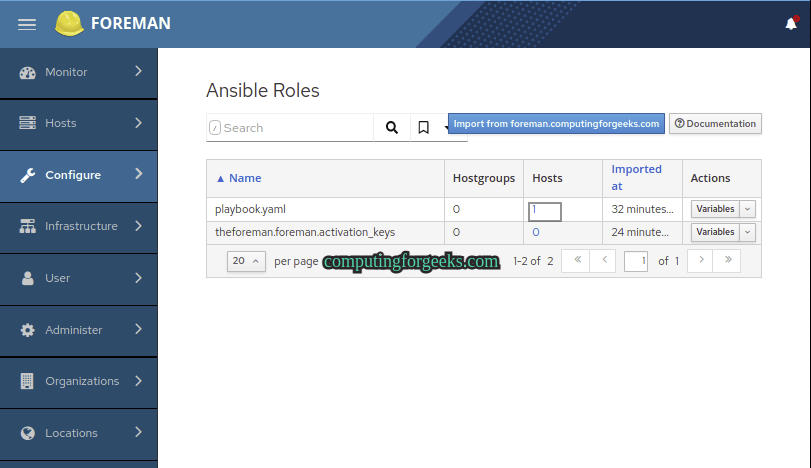Click Variables button for playbook.yaml
Viewport: 811px width, 468px height.
(x=715, y=209)
